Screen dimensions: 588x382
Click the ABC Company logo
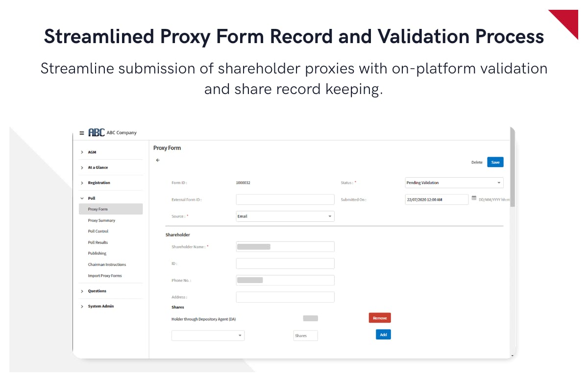point(97,133)
